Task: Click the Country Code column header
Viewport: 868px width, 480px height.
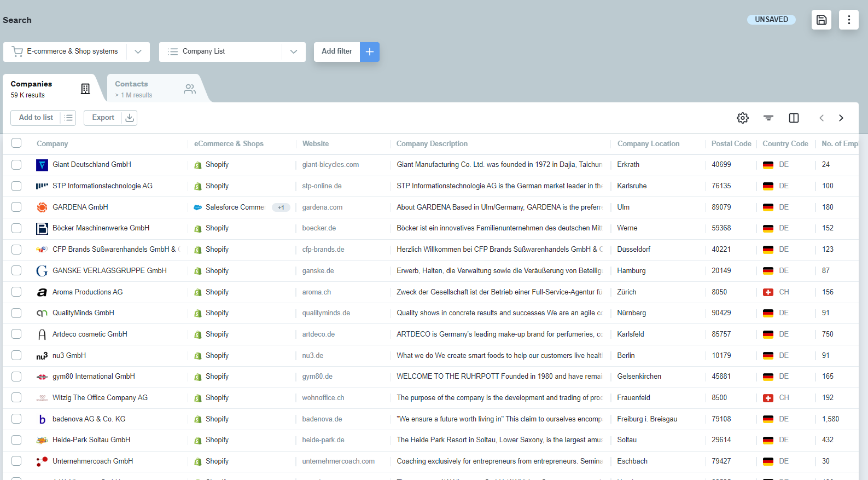Action: pyautogui.click(x=785, y=144)
